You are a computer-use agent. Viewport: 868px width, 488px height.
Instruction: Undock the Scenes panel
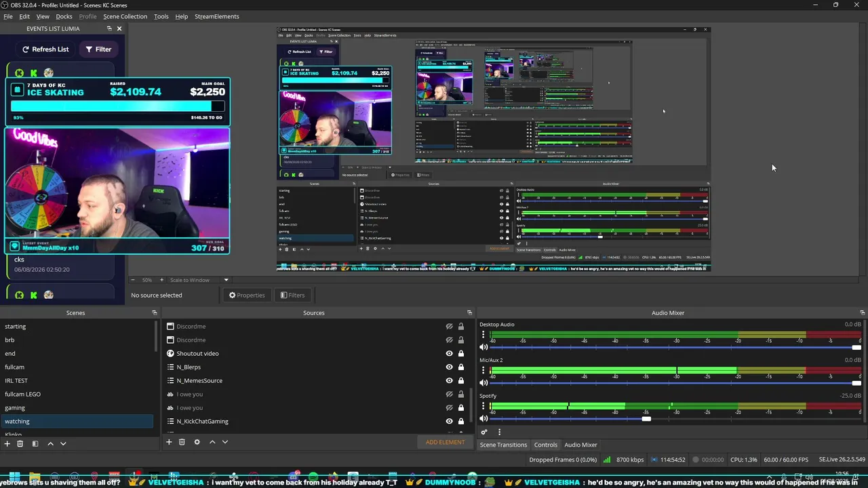tap(155, 313)
